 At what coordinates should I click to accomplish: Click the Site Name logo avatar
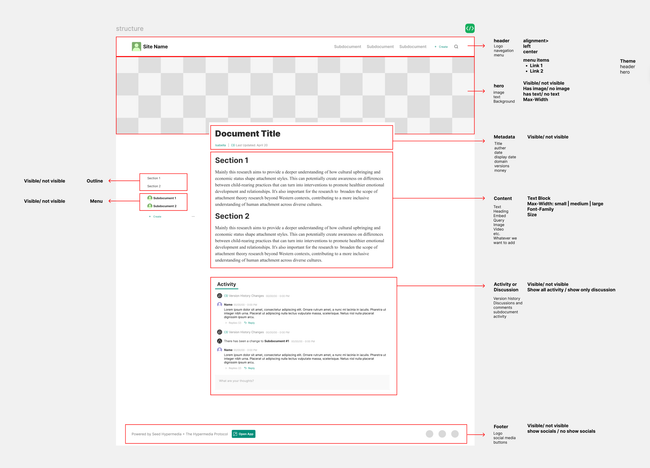tap(136, 46)
